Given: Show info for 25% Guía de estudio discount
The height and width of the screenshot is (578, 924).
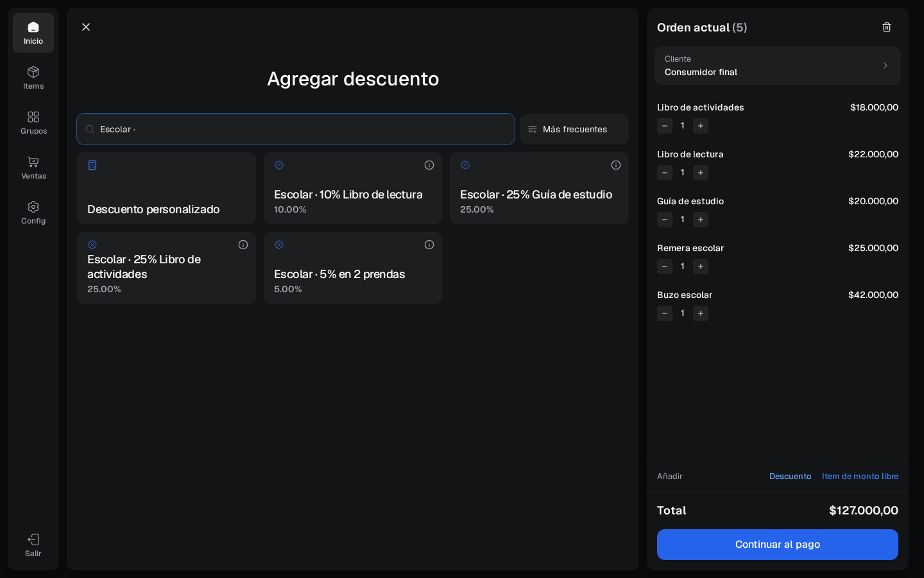Looking at the screenshot, I should (616, 165).
